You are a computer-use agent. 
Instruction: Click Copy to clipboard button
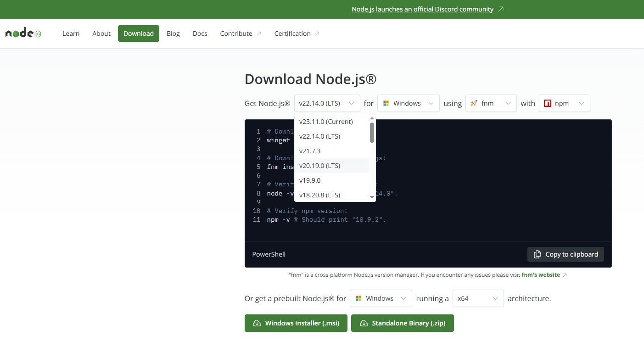[x=566, y=254]
